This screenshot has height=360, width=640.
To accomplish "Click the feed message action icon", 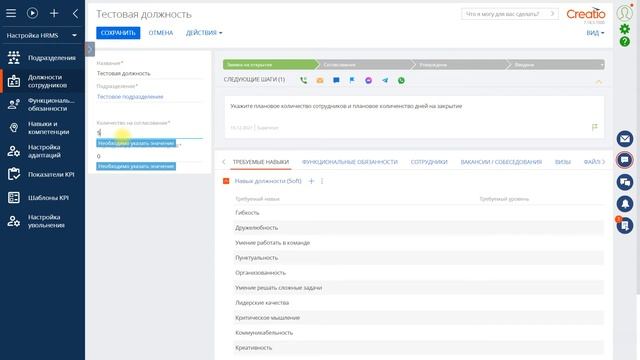I will 336,80.
